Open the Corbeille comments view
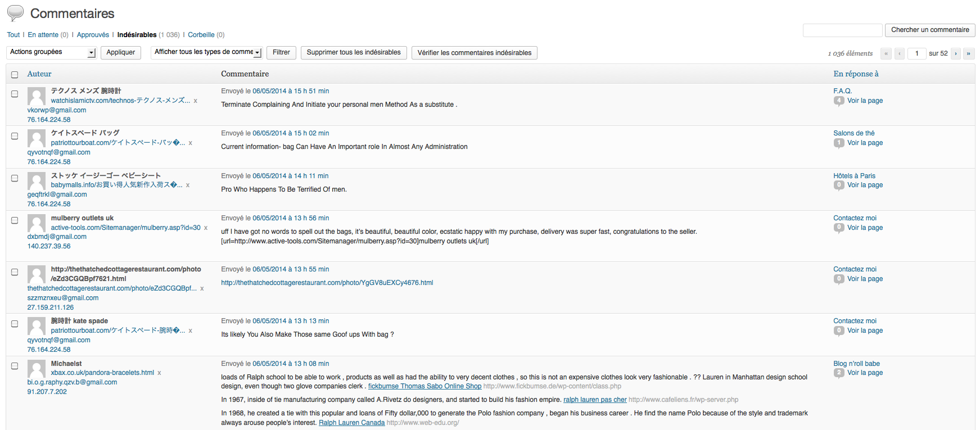Screen dimensions: 980x430 pyautogui.click(x=201, y=35)
